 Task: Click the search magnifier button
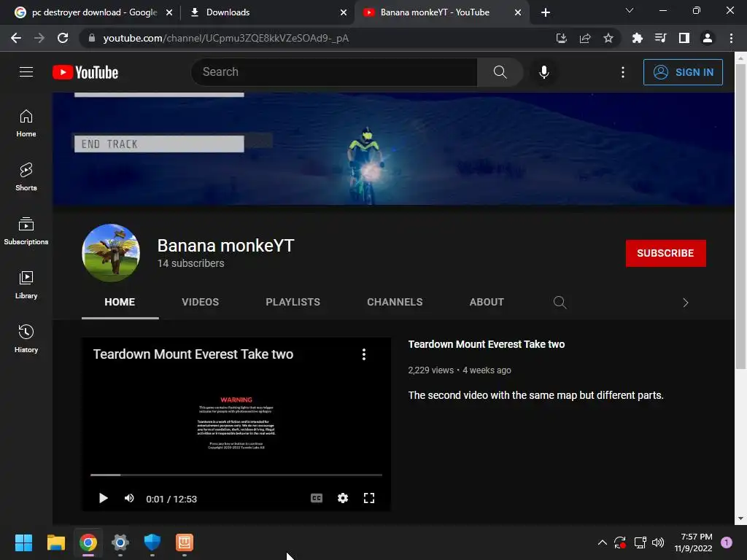click(500, 72)
